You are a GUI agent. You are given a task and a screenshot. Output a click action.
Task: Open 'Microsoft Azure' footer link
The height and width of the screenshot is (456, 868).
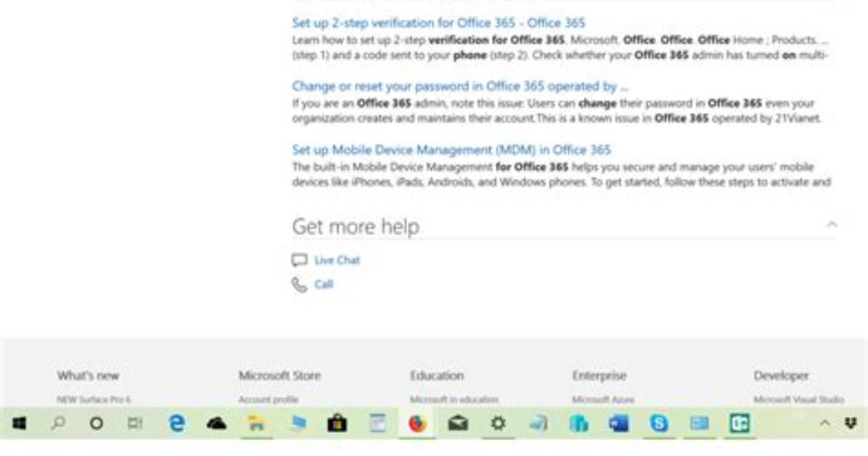tap(603, 399)
